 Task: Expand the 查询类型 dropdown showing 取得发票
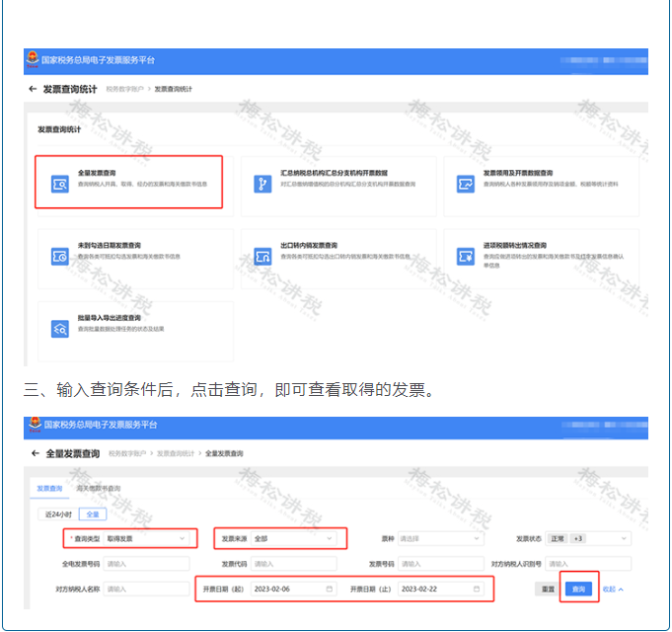pyautogui.click(x=146, y=538)
